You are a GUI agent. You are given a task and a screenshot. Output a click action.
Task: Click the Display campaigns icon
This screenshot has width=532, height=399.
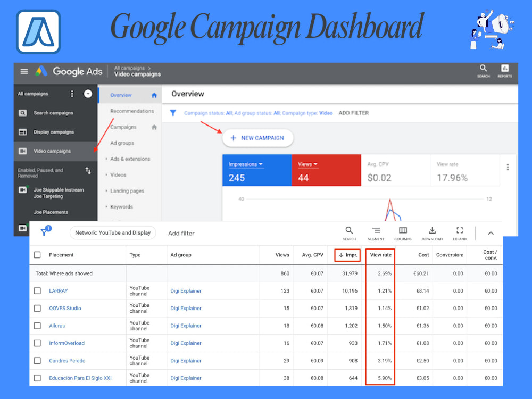pyautogui.click(x=22, y=132)
